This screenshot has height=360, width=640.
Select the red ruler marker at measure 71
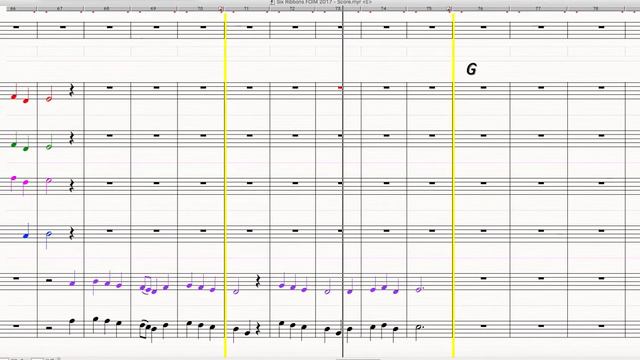coord(221,9)
